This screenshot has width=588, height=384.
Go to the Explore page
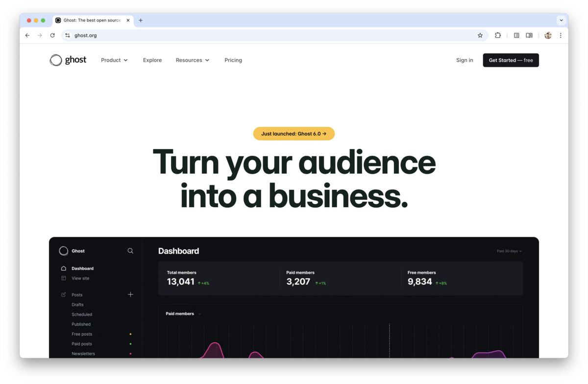152,60
